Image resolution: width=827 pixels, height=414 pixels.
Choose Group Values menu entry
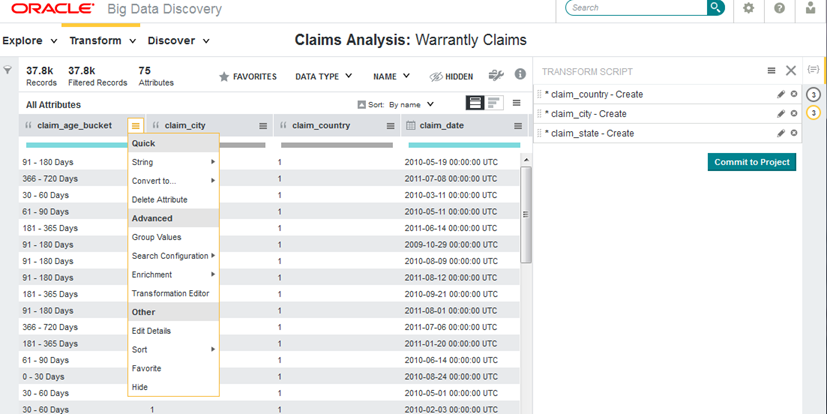point(173,237)
